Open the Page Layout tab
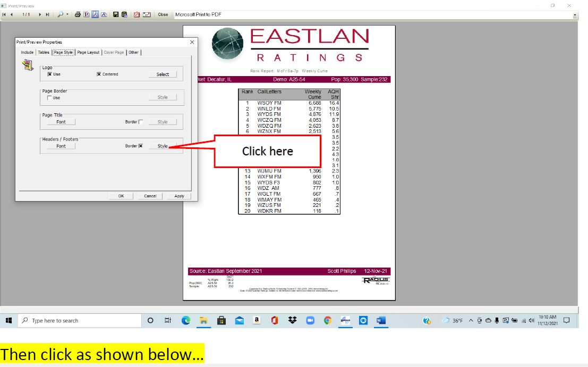Screen dimensions: 588x367 [x=88, y=53]
